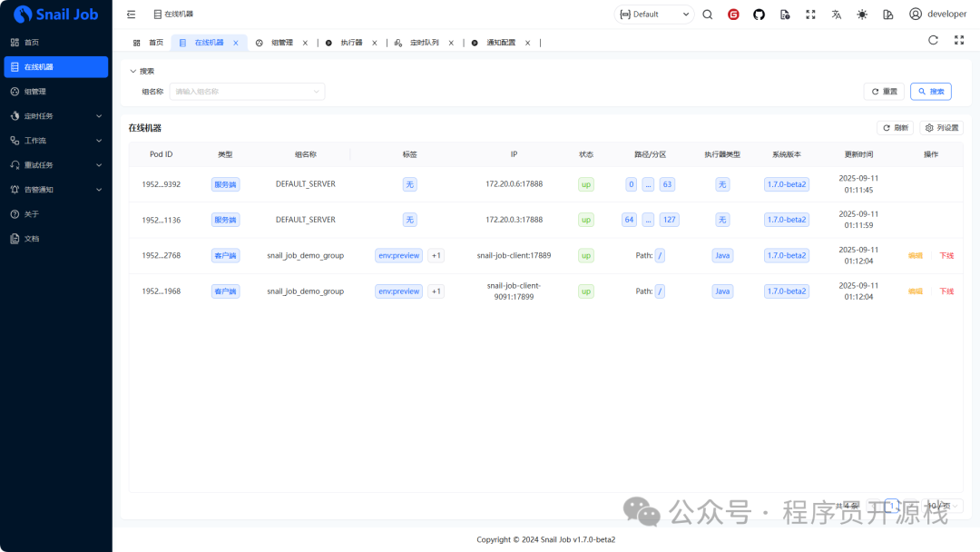Screen dimensions: 980x552
Task: Click Pod ID 1952...9392
Action: pyautogui.click(x=162, y=184)
